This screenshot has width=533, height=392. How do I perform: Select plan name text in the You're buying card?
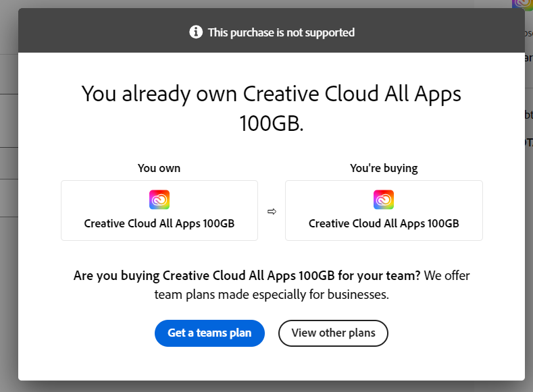[384, 223]
